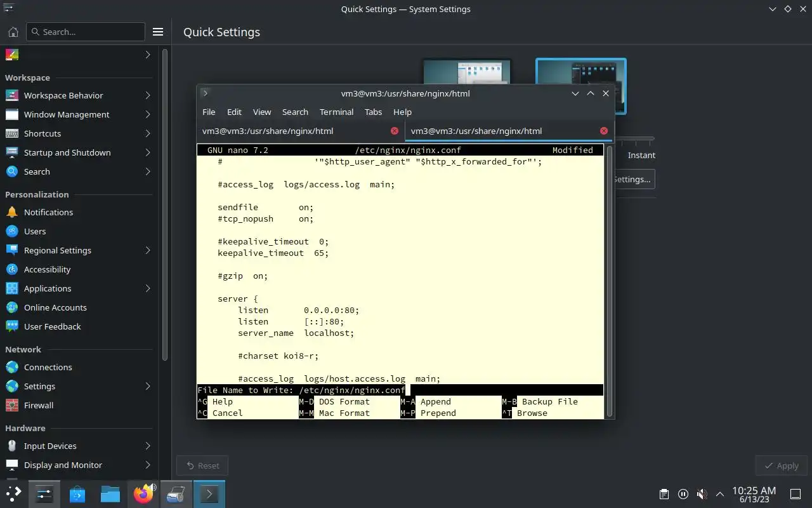Open terminal File menu
The width and height of the screenshot is (812, 508).
click(209, 112)
